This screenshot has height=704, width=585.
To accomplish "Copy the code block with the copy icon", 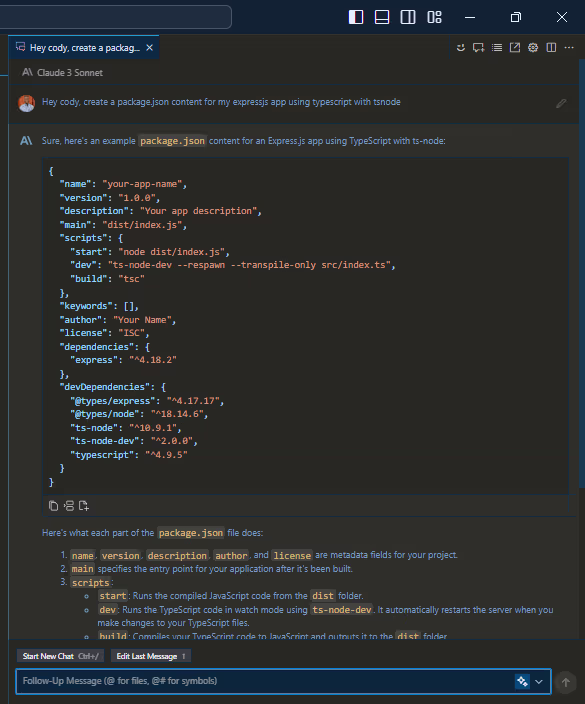I will 53,506.
